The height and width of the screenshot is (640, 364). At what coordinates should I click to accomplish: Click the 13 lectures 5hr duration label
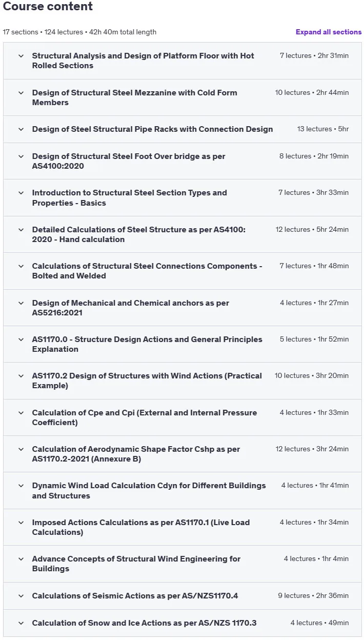323,129
